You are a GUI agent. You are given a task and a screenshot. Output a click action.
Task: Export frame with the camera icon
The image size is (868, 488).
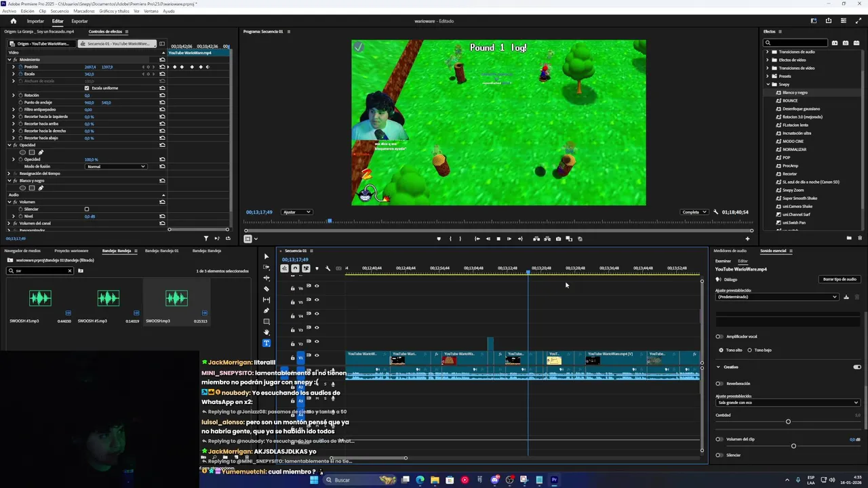click(558, 239)
